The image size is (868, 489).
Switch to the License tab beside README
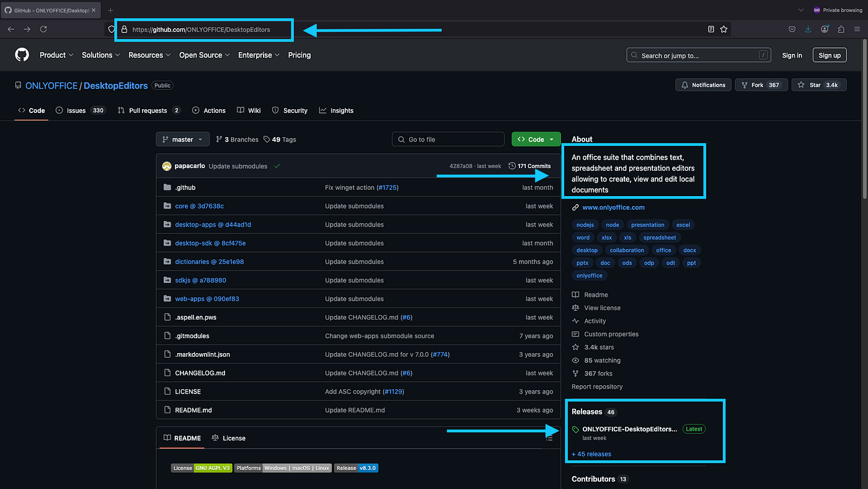coord(229,438)
